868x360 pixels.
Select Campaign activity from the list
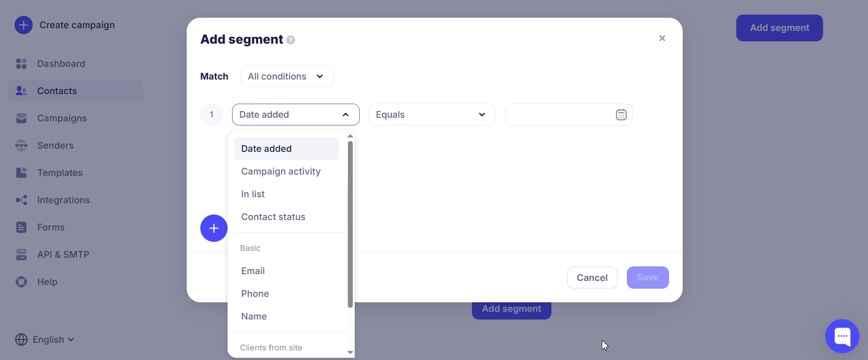point(281,171)
